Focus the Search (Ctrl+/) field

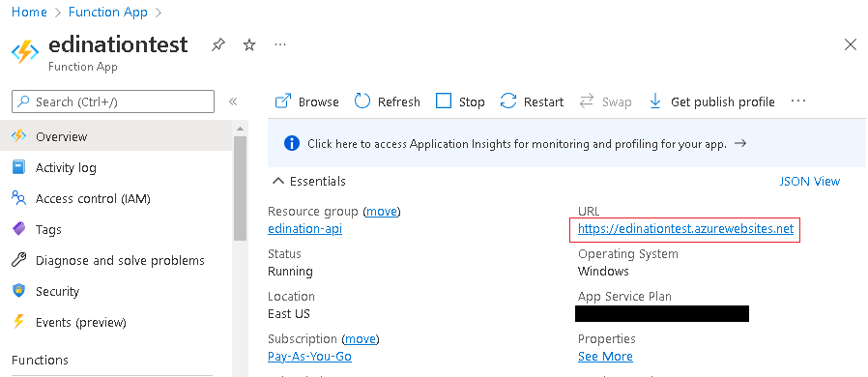(x=113, y=101)
